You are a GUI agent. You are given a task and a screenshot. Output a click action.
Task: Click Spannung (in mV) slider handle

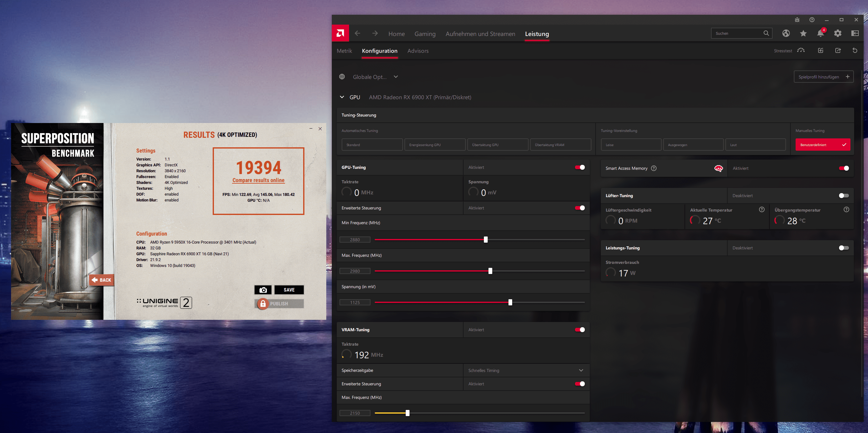pyautogui.click(x=510, y=302)
